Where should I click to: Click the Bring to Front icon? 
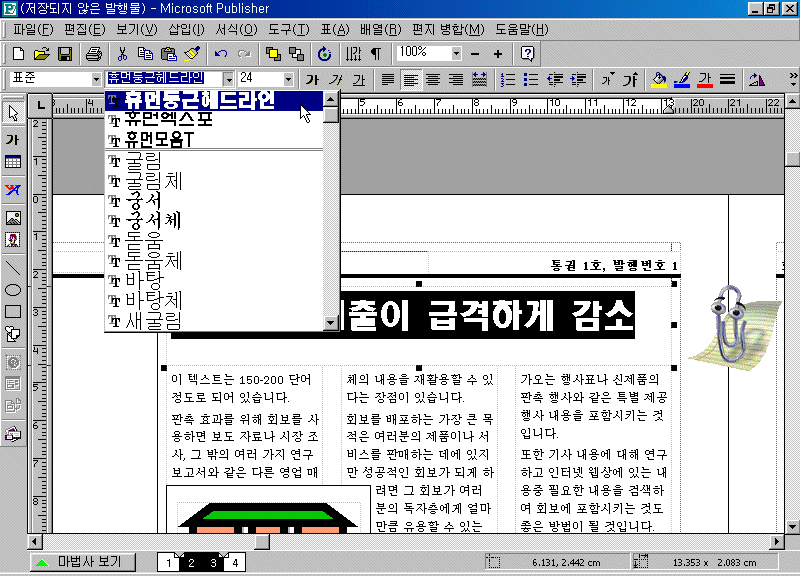pos(273,54)
